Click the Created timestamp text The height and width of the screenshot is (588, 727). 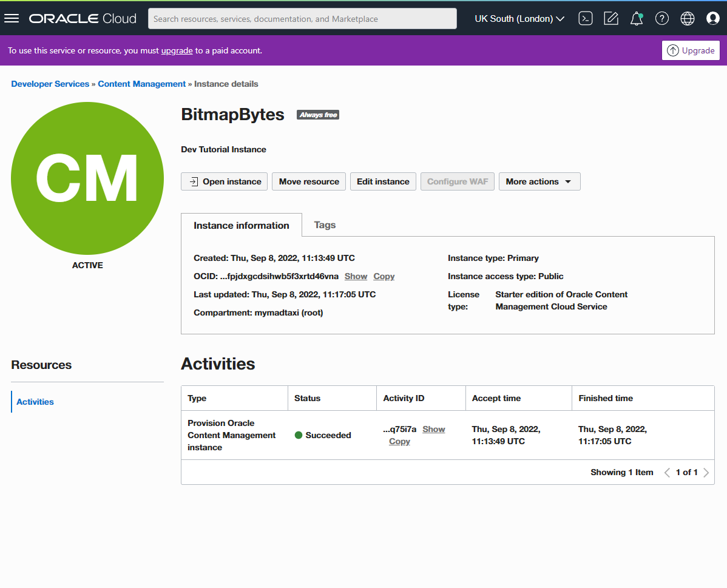pyautogui.click(x=274, y=259)
